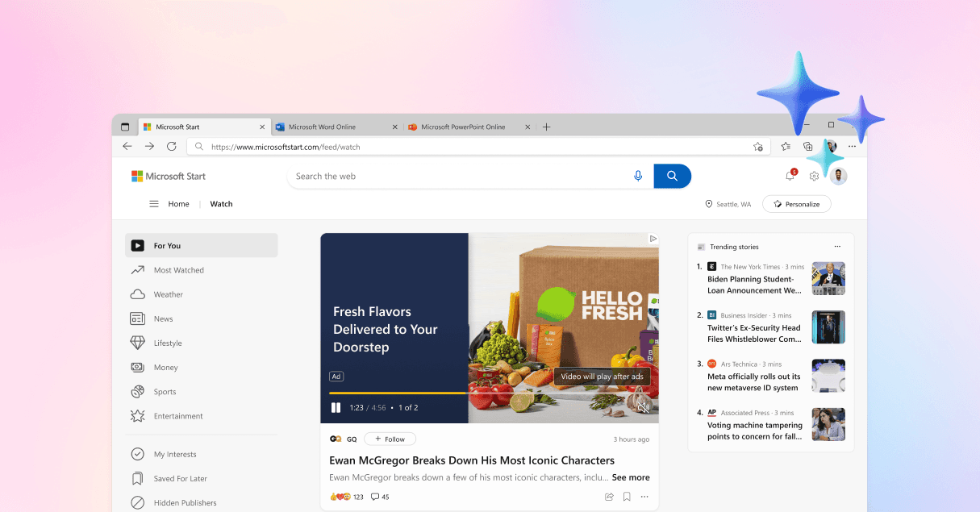Click See more on video description
This screenshot has width=980, height=512.
pyautogui.click(x=631, y=477)
